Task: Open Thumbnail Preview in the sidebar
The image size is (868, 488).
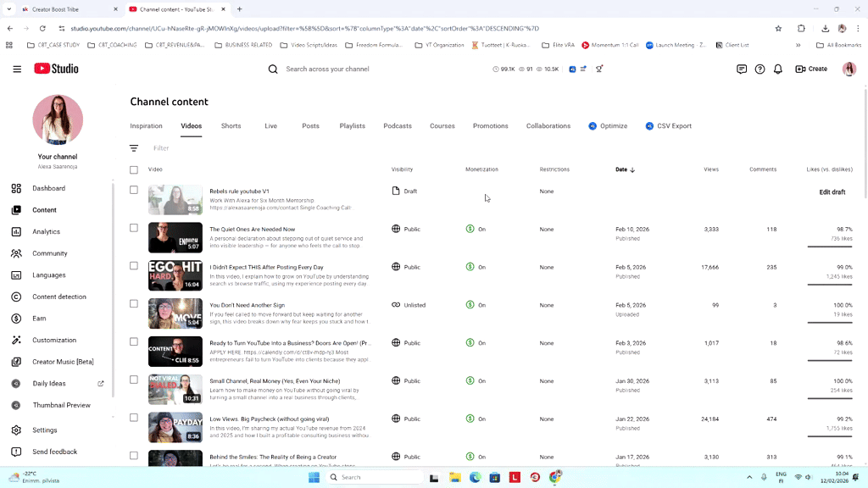Action: (x=61, y=405)
